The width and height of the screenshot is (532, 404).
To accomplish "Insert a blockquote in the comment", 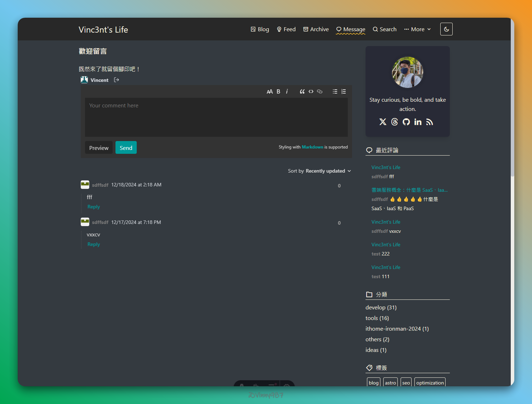I will pos(302,91).
